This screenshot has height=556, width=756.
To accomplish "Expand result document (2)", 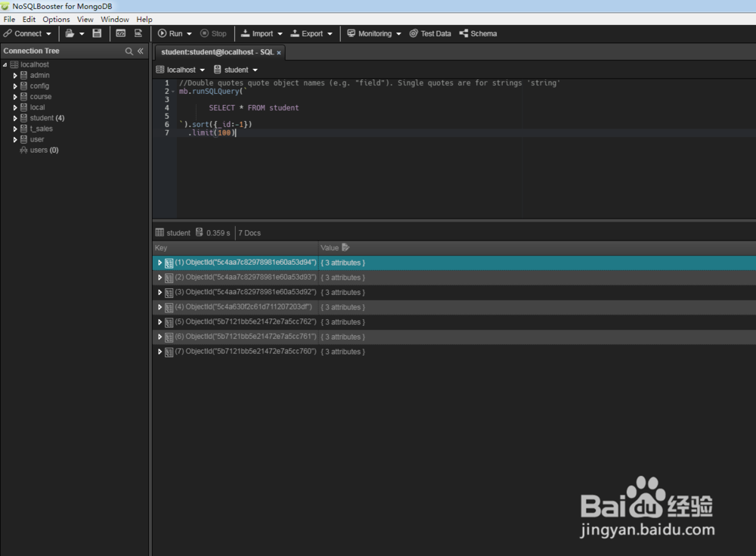I will click(x=160, y=278).
